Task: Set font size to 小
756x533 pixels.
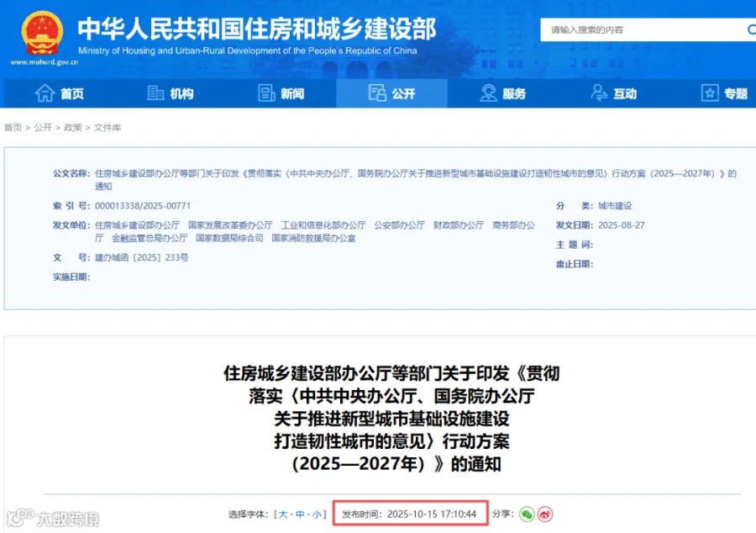Action: pyautogui.click(x=317, y=515)
